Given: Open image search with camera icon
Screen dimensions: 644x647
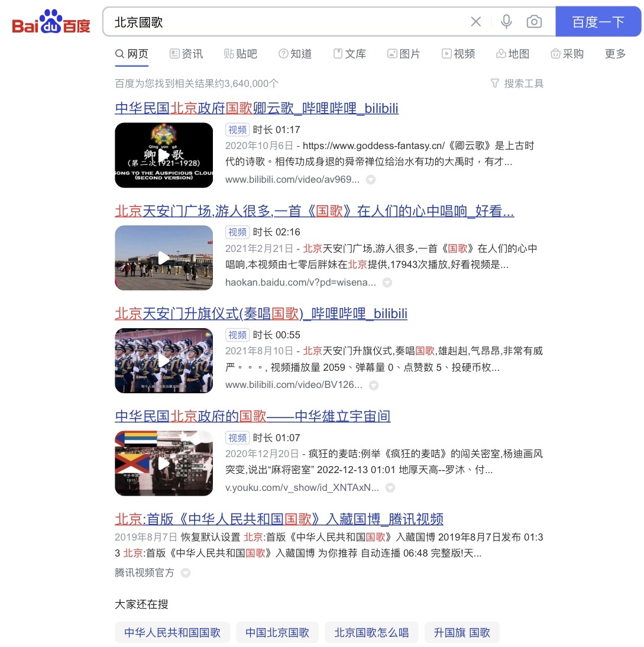Looking at the screenshot, I should coord(534,21).
